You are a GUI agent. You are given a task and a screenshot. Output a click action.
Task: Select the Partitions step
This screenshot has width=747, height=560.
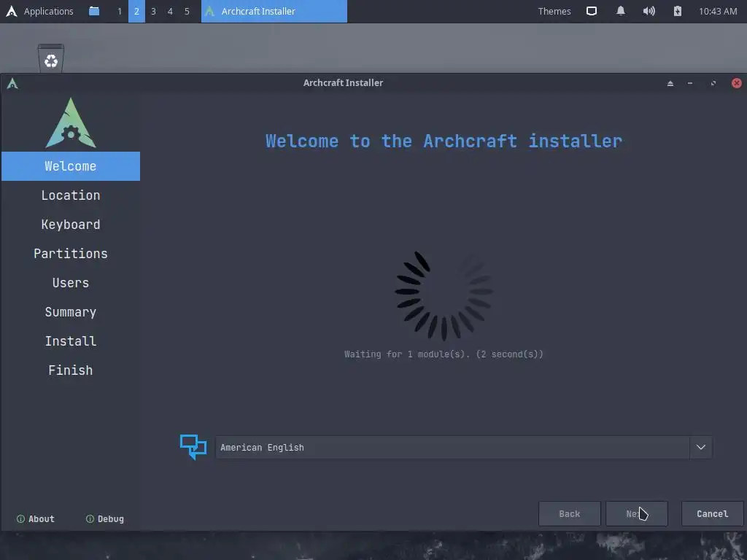[x=71, y=253]
